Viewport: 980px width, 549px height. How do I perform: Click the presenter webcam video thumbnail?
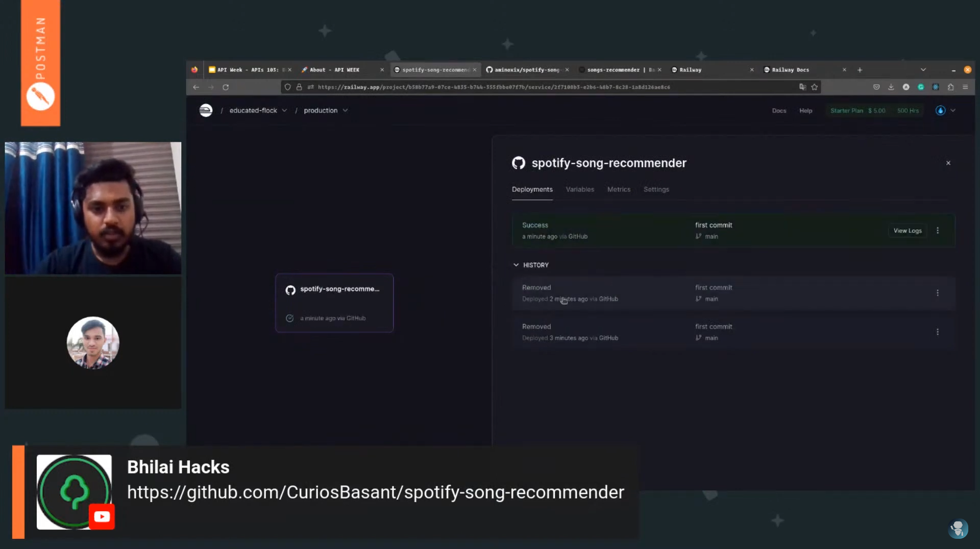tap(93, 208)
